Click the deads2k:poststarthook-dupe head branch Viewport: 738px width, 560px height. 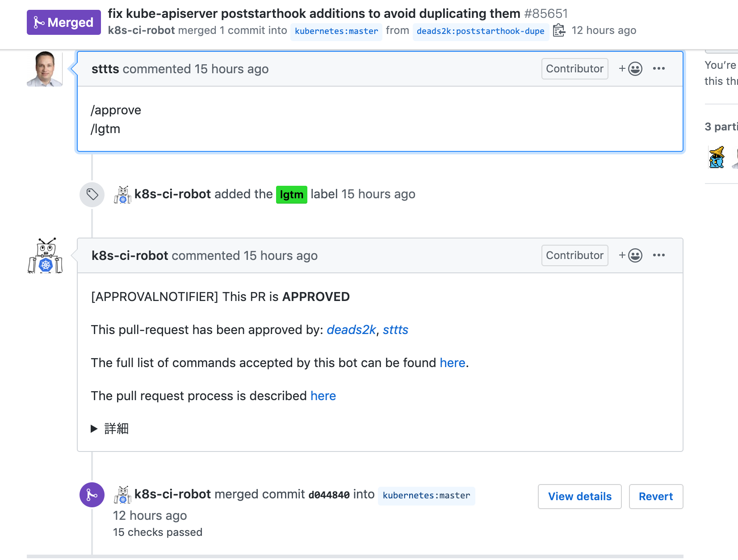coord(480,31)
